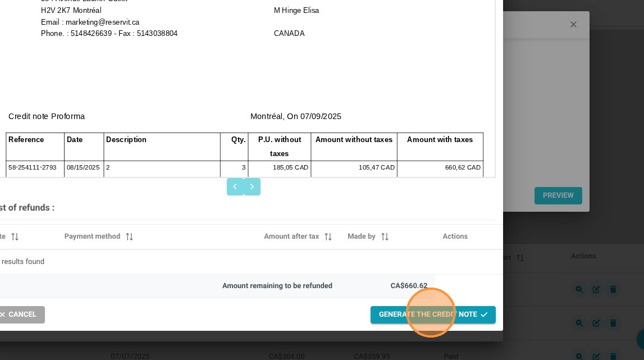Click Montréal, On 07/09/2025 date text
Viewport: 644px width, 360px height.
coord(296,116)
